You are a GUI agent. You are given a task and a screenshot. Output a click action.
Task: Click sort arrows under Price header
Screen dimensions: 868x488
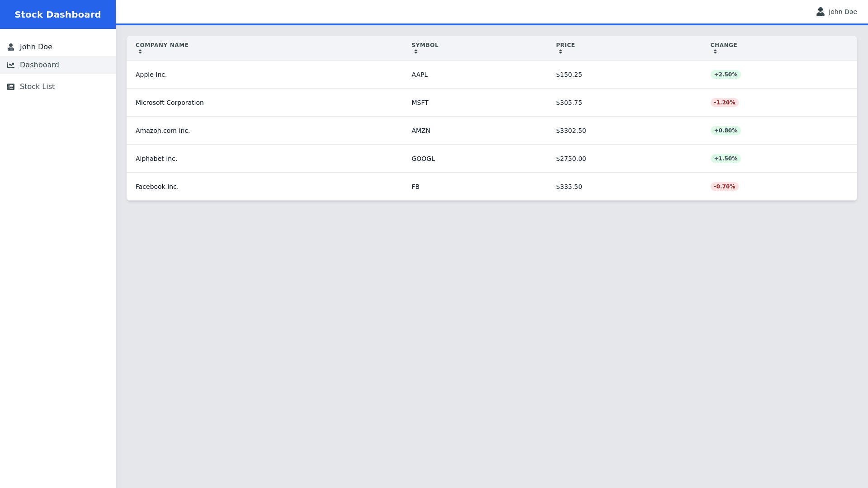(561, 52)
